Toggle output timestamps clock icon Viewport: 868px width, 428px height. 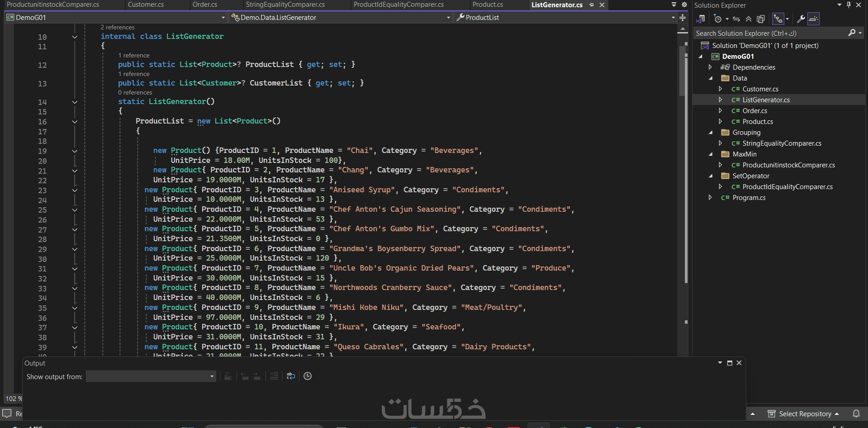(308, 376)
